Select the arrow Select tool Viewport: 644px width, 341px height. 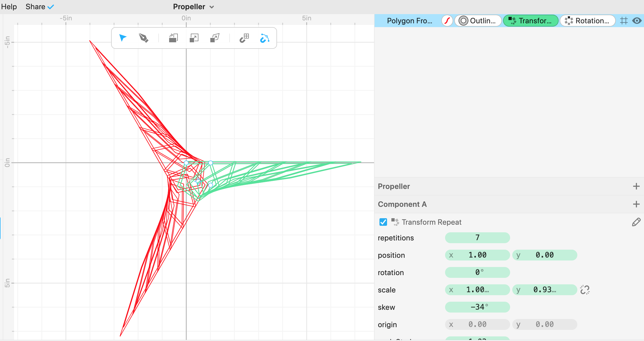[x=123, y=38]
